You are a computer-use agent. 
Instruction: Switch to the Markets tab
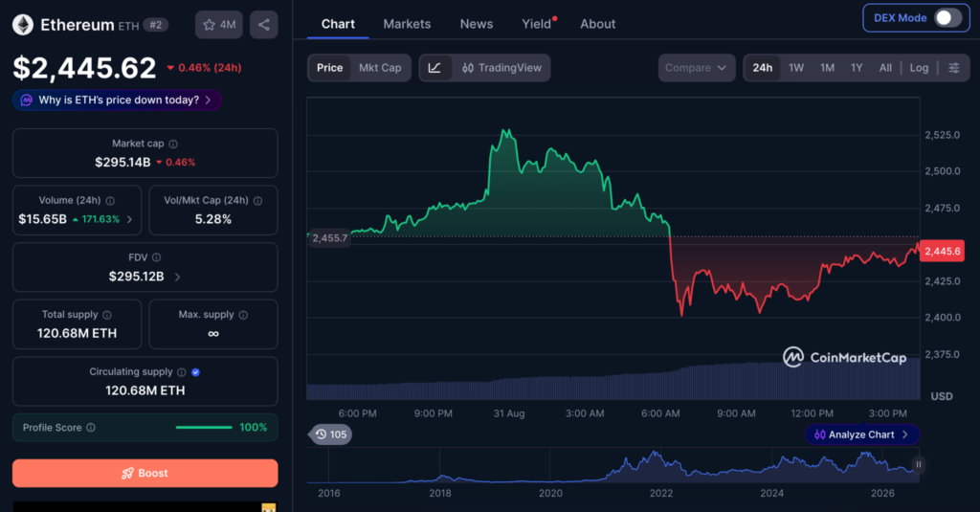407,24
